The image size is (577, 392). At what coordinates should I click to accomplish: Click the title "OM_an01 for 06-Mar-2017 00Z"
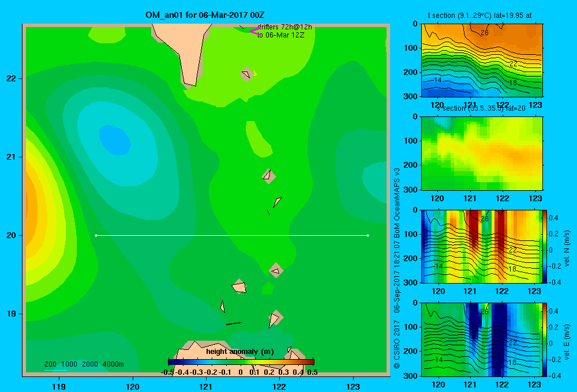tap(205, 15)
